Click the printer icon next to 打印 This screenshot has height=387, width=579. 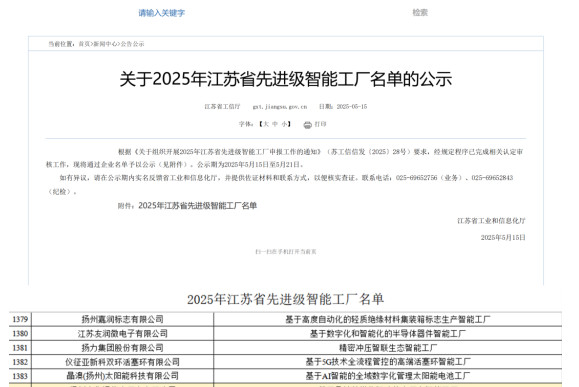click(307, 125)
